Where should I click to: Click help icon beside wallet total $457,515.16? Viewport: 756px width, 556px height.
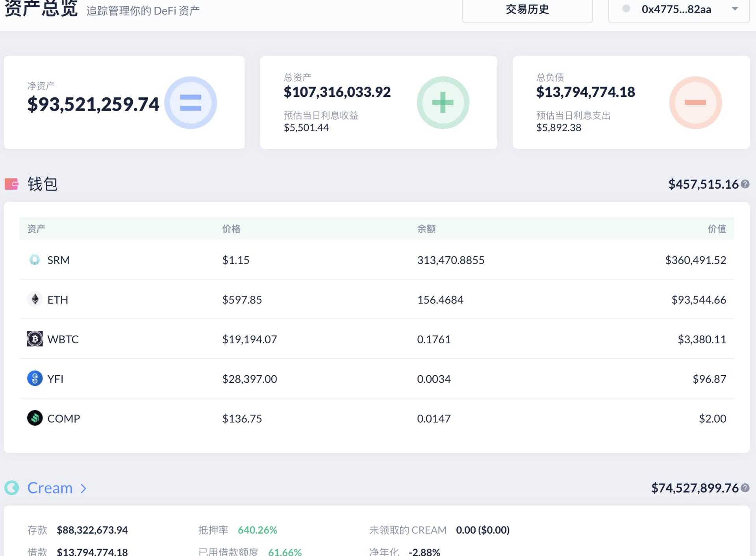click(745, 184)
